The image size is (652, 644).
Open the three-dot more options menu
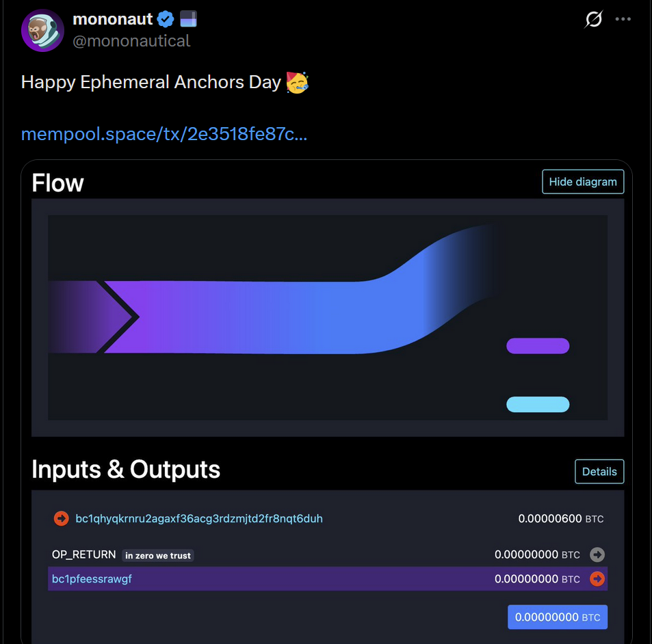click(623, 19)
